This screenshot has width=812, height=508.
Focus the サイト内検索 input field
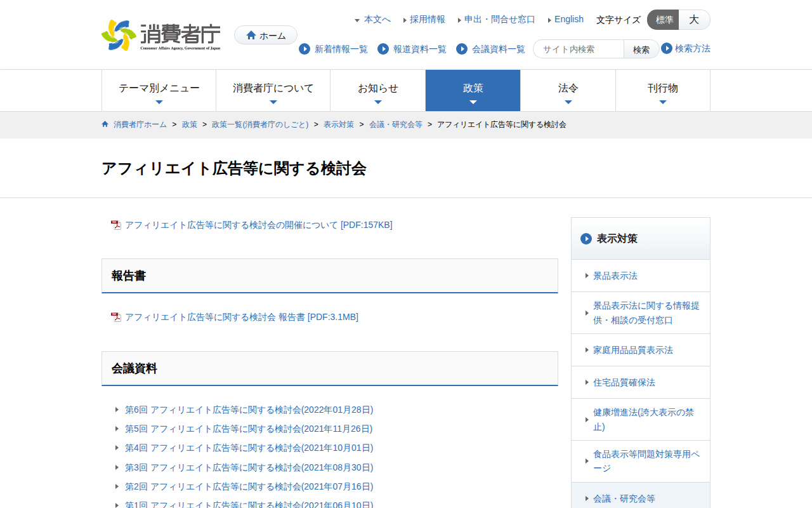[579, 49]
